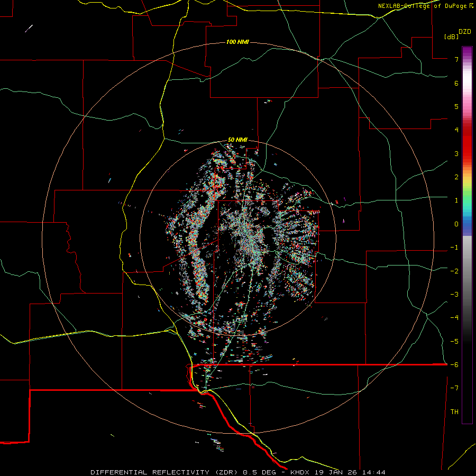Viewport: 476px width, 476px height.
Task: Click the -2 value on the color scale
Action: 454,271
